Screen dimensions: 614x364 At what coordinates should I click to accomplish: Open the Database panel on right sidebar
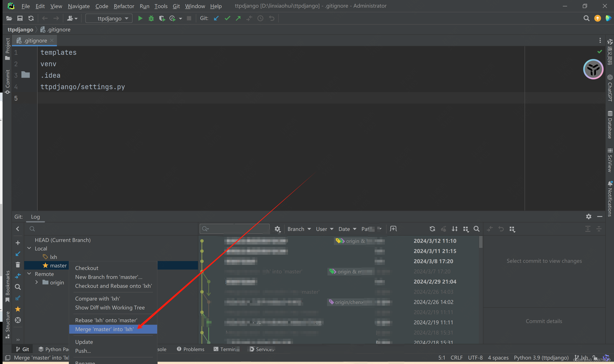point(610,125)
